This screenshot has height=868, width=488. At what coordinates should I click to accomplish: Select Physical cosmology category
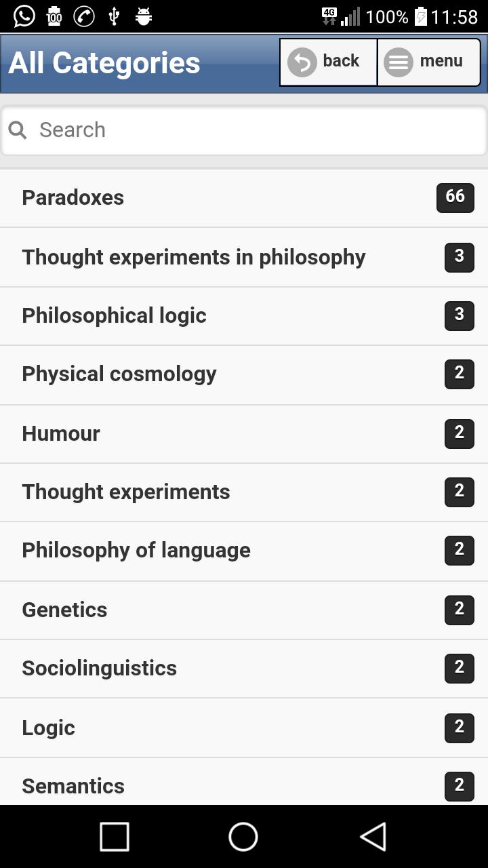pos(244,374)
